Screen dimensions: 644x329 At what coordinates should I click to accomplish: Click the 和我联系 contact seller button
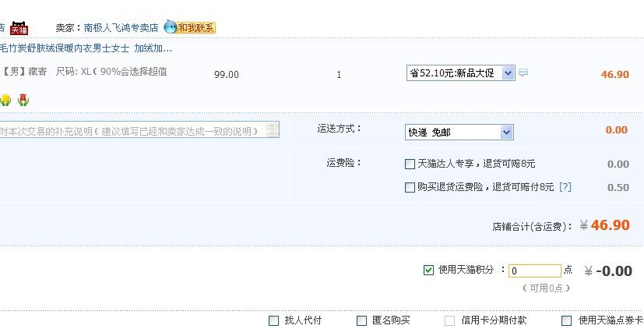[x=195, y=28]
